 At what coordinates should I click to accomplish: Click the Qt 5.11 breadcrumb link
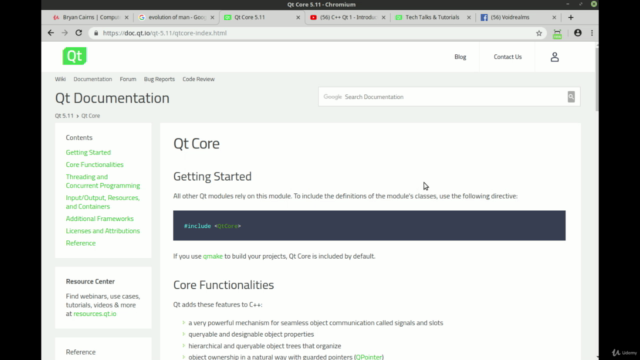click(64, 116)
